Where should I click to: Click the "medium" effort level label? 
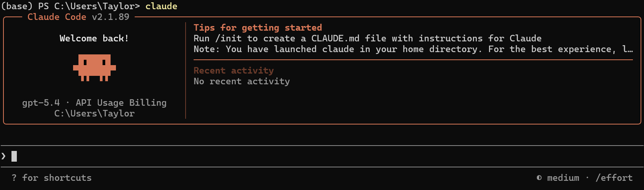click(563, 178)
